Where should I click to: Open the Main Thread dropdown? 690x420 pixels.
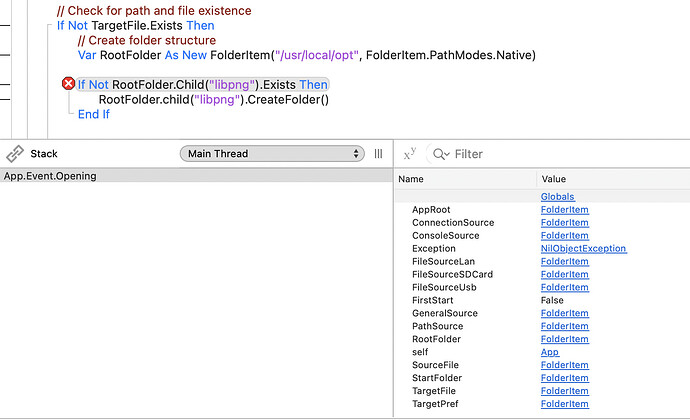tap(272, 154)
